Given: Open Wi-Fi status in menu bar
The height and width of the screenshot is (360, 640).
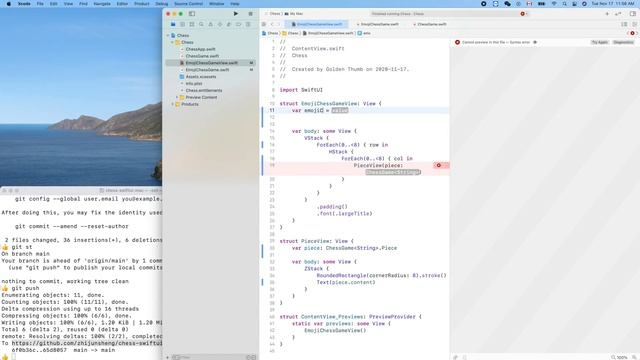Looking at the screenshot, I should click(554, 4).
